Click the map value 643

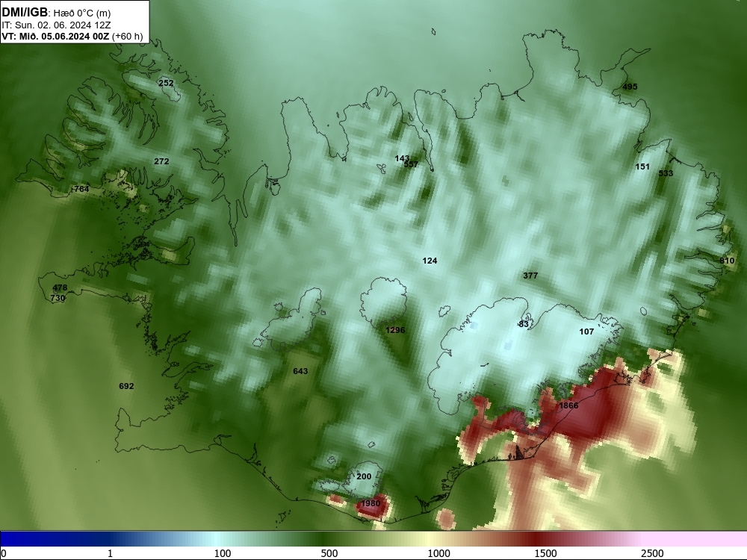tap(300, 371)
